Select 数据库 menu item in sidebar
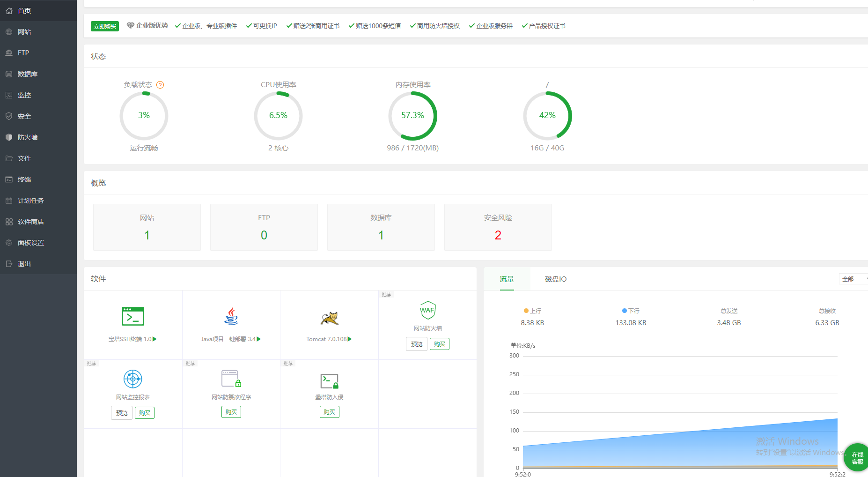 38,74
